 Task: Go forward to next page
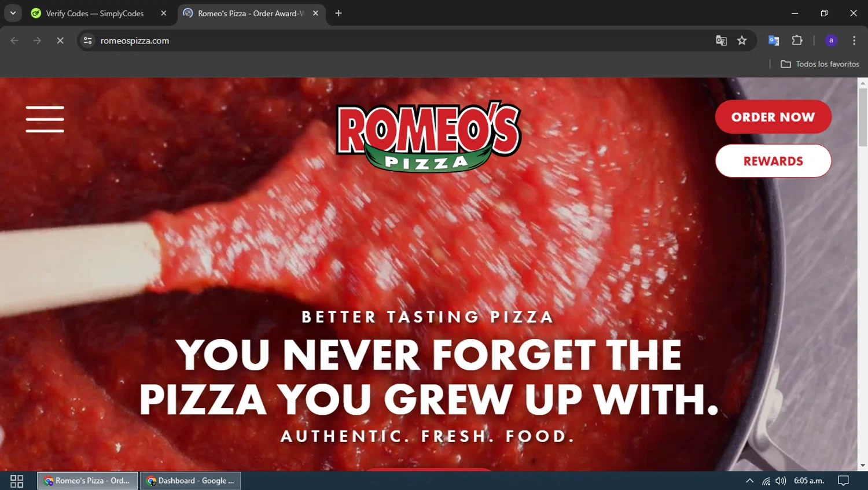pyautogui.click(x=37, y=40)
